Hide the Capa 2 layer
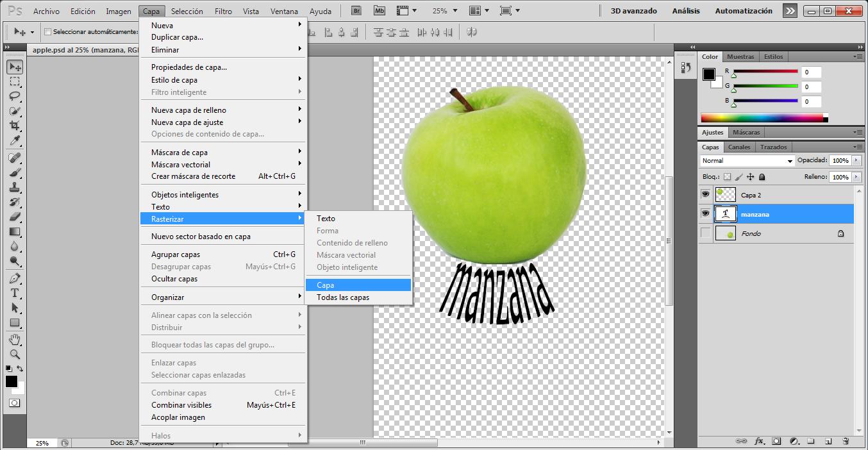Viewport: 868px width, 450px height. (706, 195)
